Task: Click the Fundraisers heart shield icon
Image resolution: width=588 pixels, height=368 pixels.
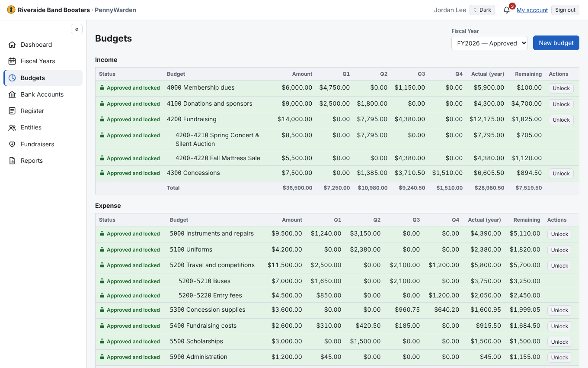Action: click(x=12, y=144)
